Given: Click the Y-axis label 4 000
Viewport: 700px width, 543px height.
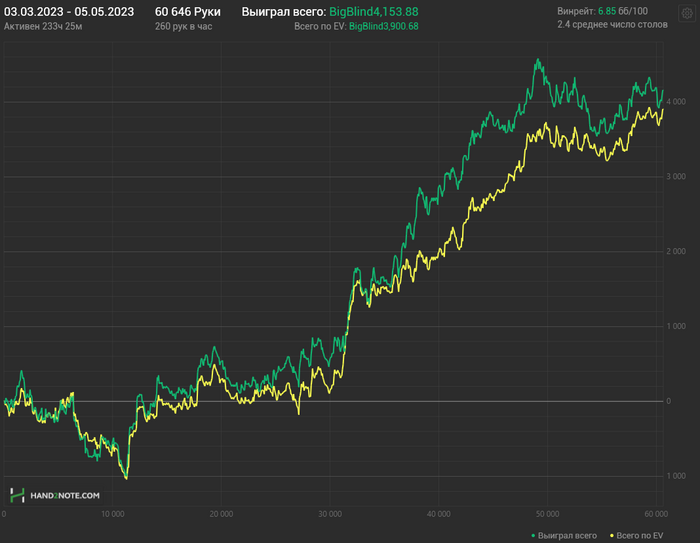Looking at the screenshot, I should (x=676, y=102).
